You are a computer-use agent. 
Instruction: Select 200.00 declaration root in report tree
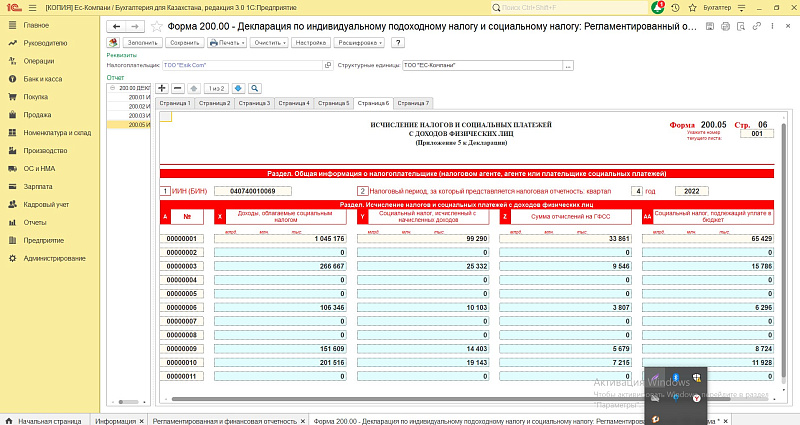point(133,88)
